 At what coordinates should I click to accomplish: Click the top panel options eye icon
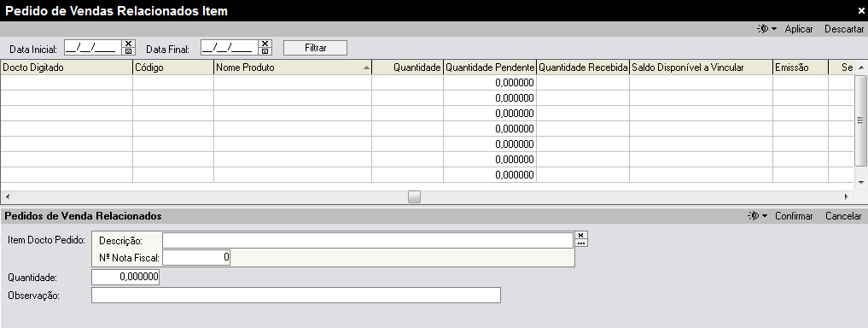[x=763, y=29]
